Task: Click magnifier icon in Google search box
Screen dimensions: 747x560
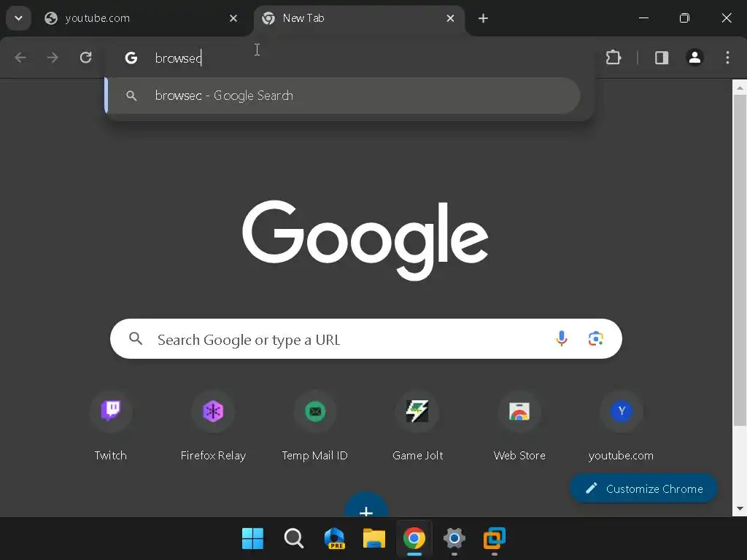Action: coord(136,338)
